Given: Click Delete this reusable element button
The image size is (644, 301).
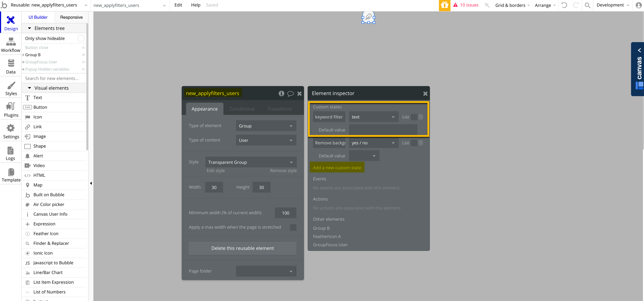Looking at the screenshot, I should click(x=242, y=248).
